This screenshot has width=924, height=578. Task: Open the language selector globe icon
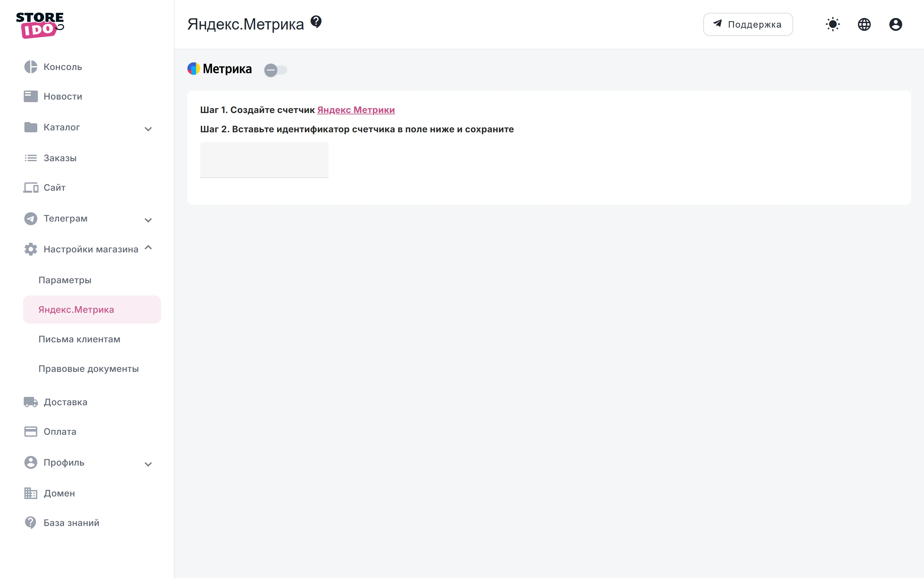click(x=864, y=24)
